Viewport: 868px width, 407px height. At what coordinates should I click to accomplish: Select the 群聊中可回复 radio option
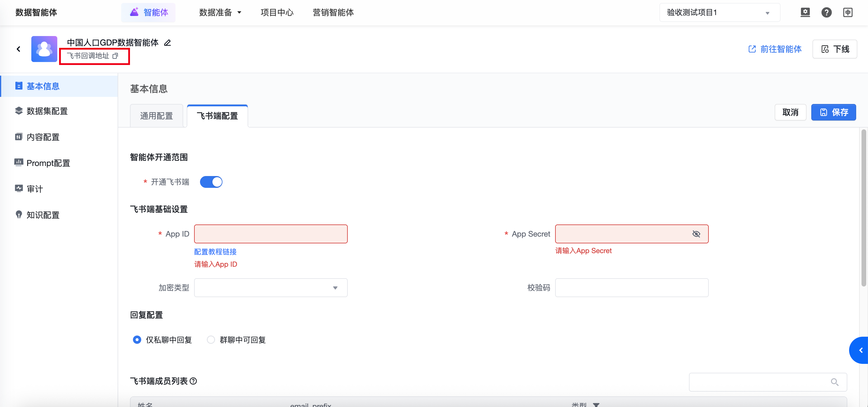(211, 340)
